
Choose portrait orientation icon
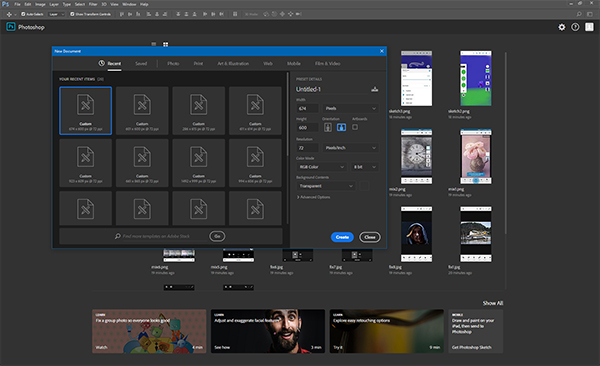(x=328, y=127)
